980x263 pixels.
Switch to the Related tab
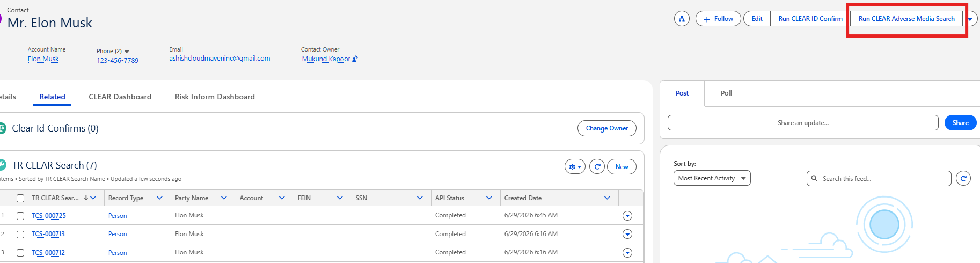click(x=52, y=97)
